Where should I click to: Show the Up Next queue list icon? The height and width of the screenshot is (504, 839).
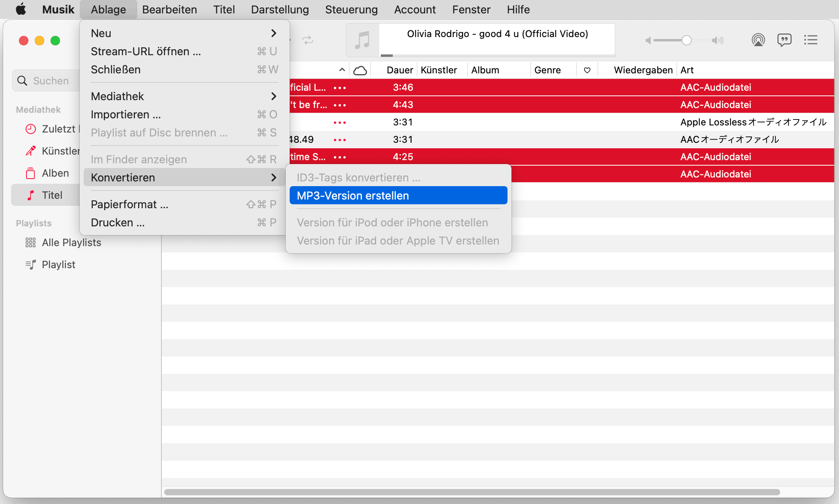click(811, 40)
